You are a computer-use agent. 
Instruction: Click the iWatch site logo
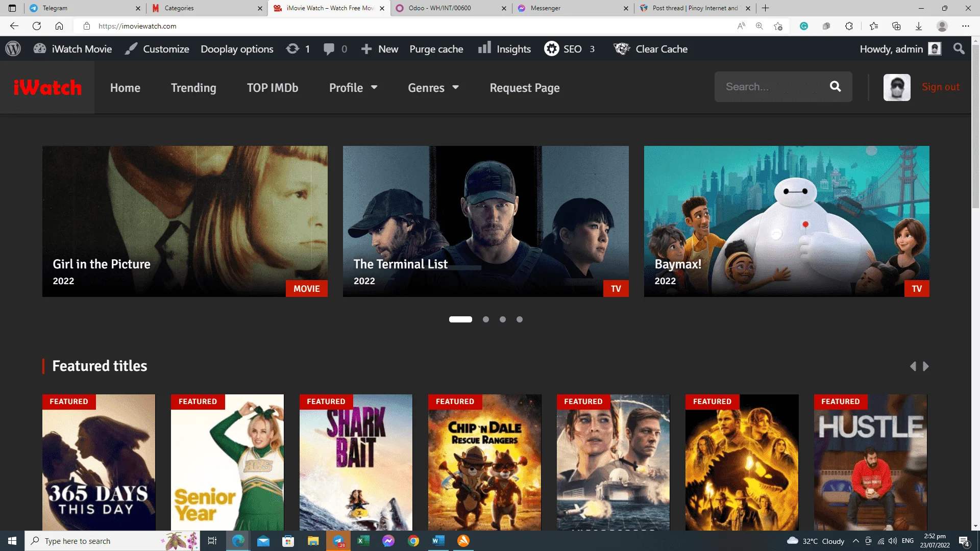click(x=47, y=87)
